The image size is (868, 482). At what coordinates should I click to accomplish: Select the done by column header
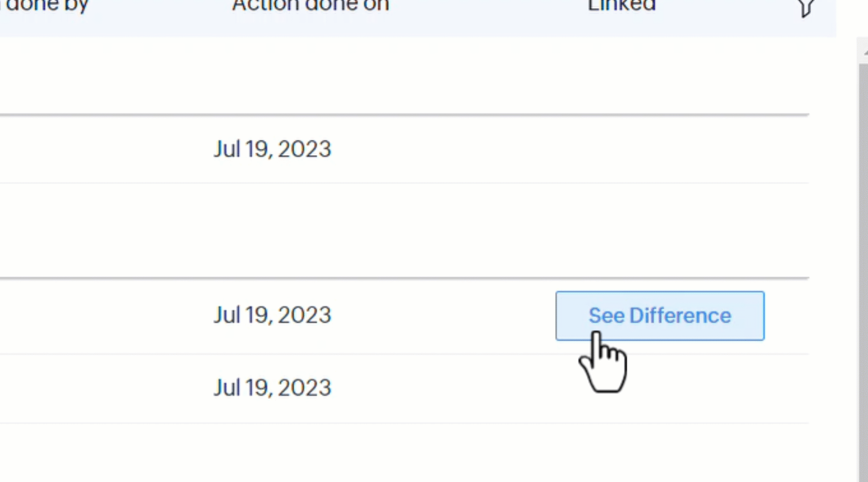coord(47,5)
